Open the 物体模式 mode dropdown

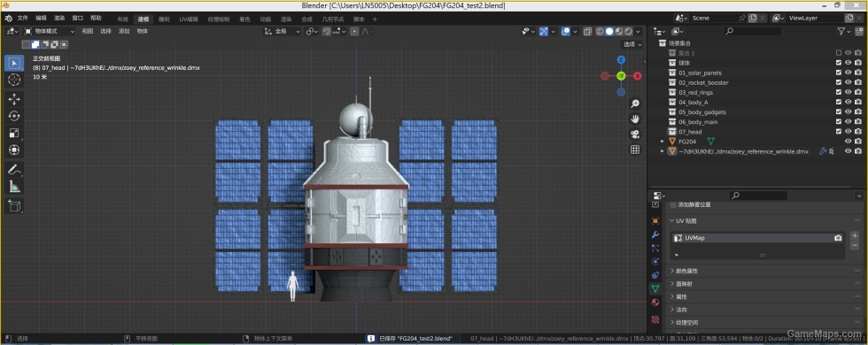tap(49, 32)
